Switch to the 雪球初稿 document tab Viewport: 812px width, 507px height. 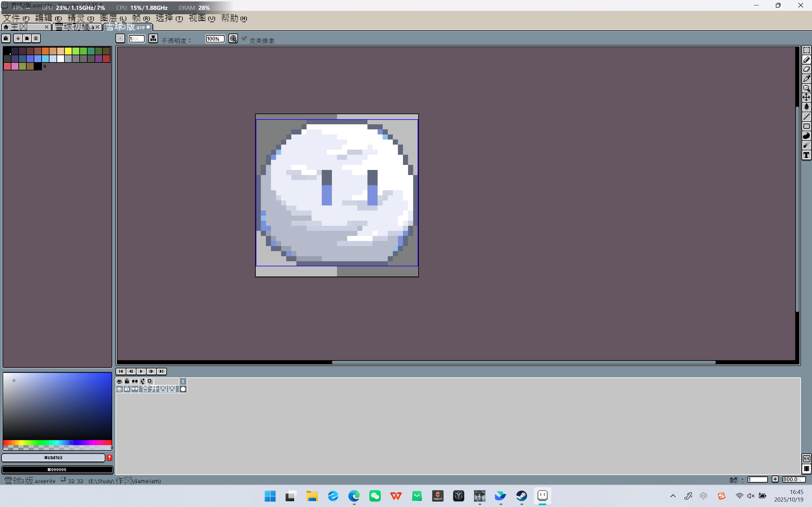point(75,27)
